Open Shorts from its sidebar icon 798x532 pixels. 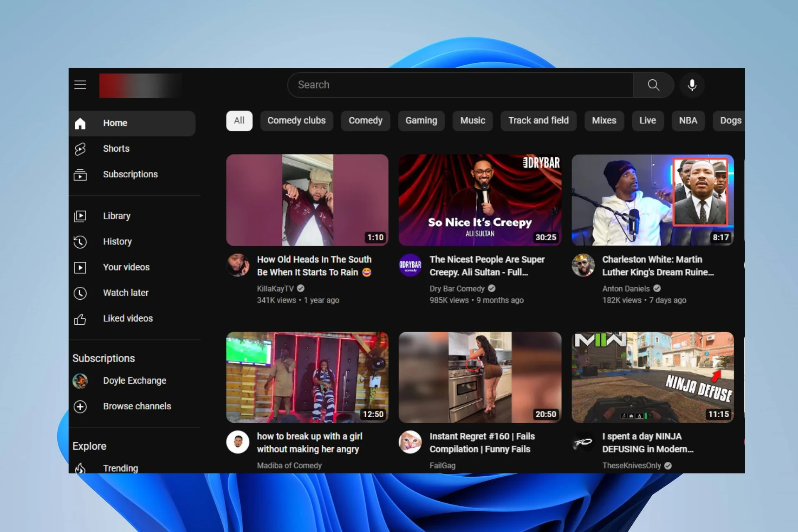tap(80, 149)
